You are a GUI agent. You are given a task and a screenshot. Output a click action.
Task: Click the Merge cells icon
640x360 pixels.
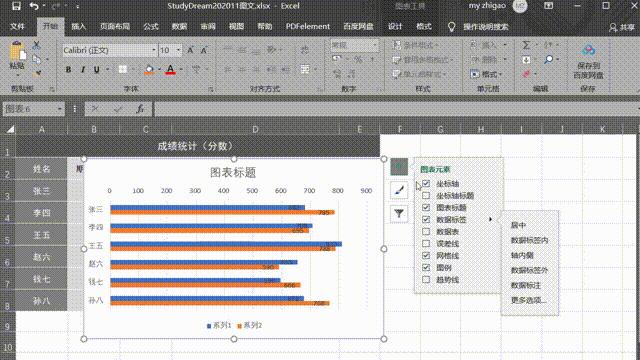coord(304,69)
